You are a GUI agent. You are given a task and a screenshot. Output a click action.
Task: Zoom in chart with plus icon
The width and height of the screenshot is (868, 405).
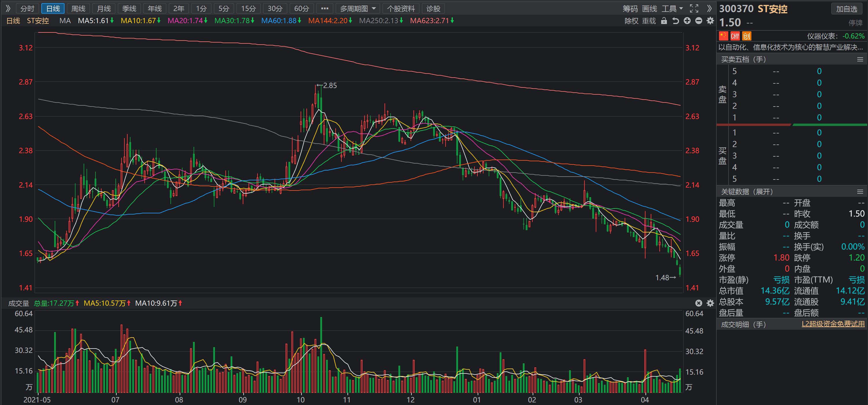[x=687, y=21]
